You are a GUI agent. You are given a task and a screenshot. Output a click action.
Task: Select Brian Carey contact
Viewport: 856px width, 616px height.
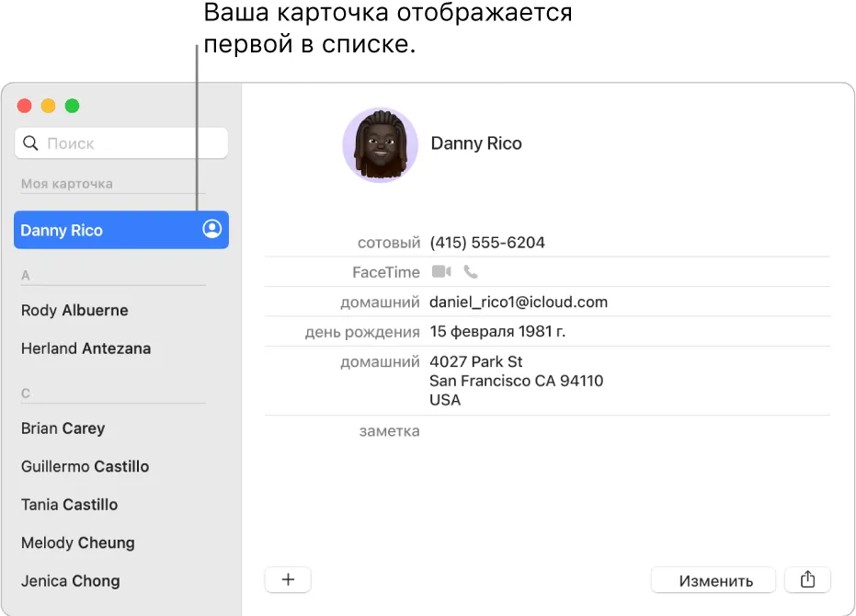tap(63, 428)
